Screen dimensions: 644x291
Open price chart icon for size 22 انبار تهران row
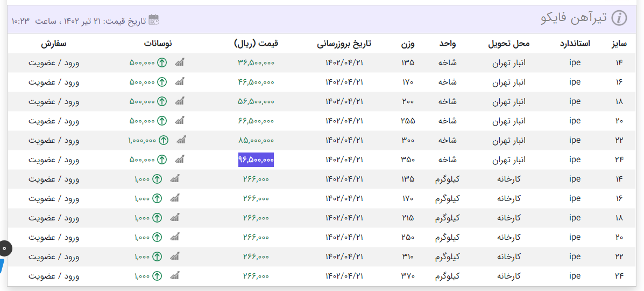(x=180, y=141)
